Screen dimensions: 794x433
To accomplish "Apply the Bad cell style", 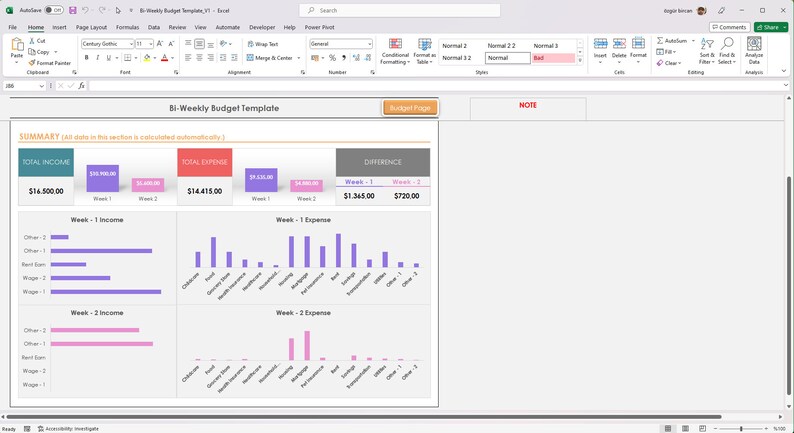I will [553, 58].
